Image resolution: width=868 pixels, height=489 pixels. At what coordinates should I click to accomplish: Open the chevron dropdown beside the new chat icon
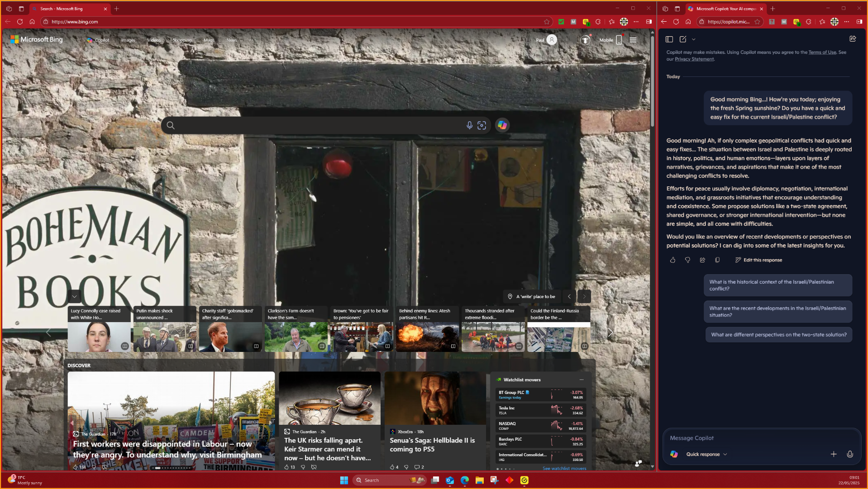[x=693, y=39]
